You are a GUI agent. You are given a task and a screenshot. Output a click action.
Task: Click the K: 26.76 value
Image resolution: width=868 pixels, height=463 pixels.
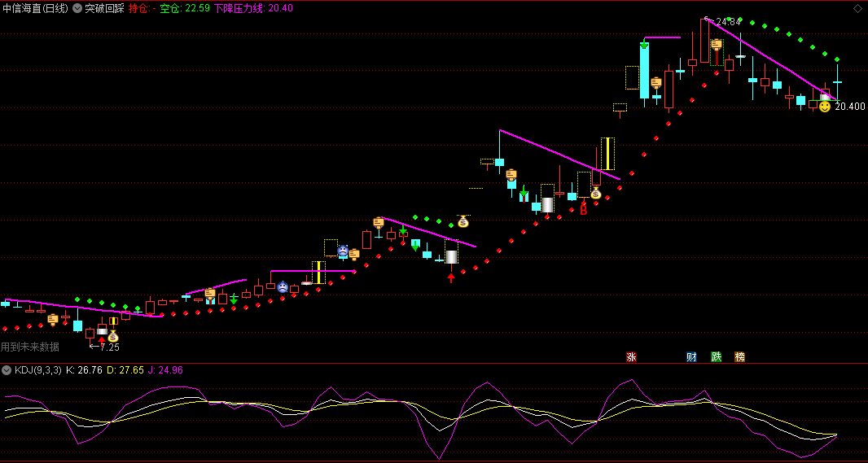(x=84, y=369)
